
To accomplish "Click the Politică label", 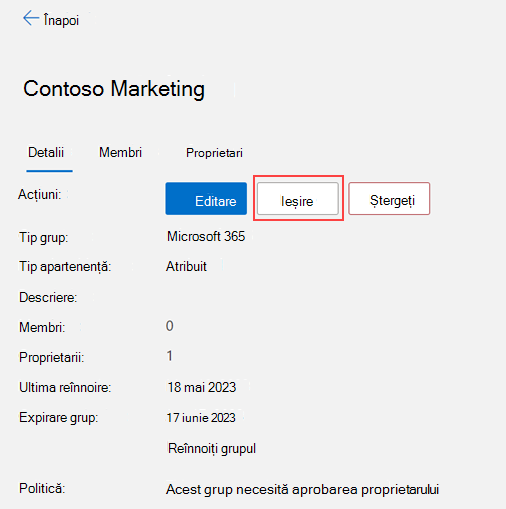I will [x=42, y=488].
